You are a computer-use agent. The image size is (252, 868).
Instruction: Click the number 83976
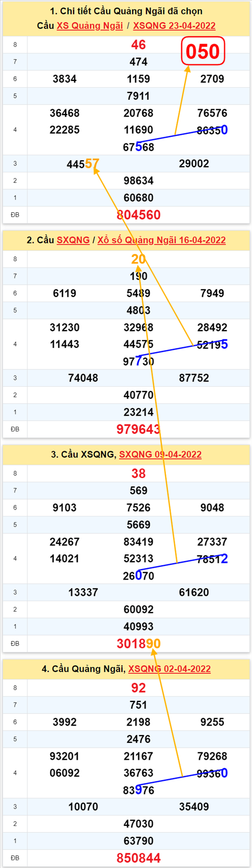coord(139,790)
